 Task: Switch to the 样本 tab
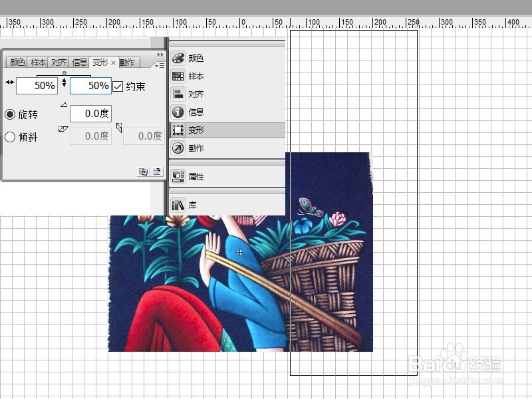[x=38, y=62]
